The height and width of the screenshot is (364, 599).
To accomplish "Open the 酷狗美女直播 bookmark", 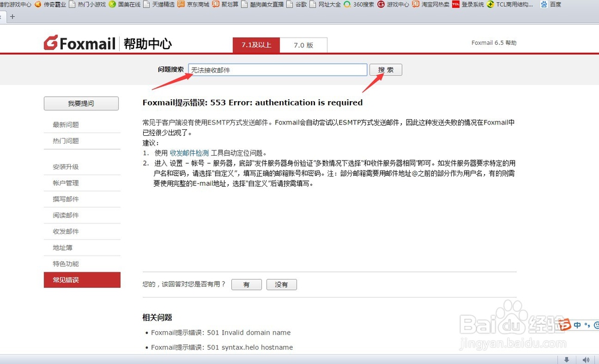I will tap(262, 5).
